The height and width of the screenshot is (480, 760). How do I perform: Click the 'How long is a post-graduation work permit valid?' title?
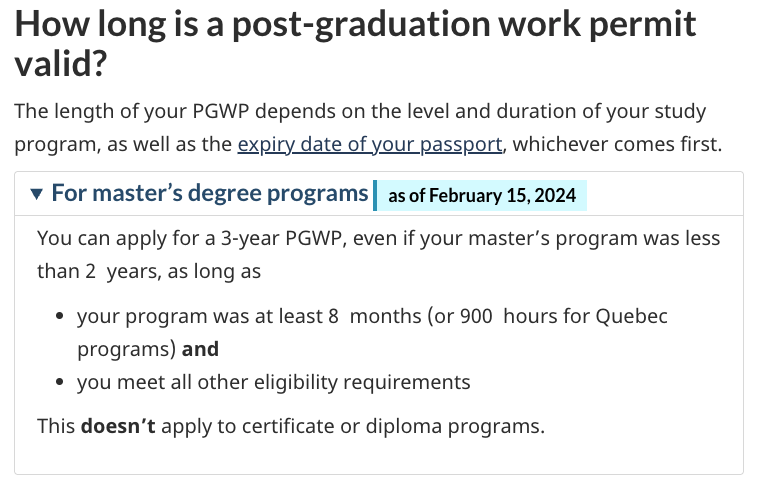(x=355, y=44)
